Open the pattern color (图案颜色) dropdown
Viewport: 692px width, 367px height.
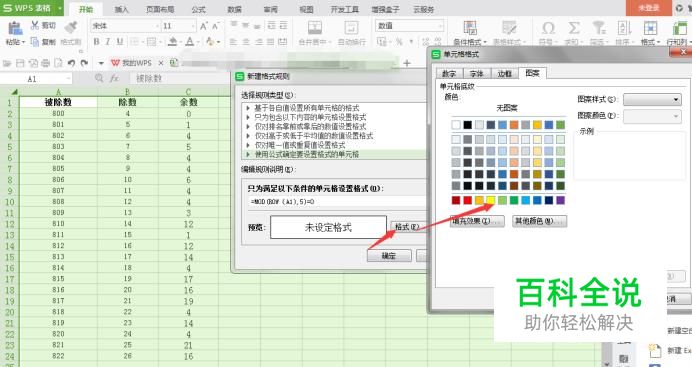tap(676, 116)
